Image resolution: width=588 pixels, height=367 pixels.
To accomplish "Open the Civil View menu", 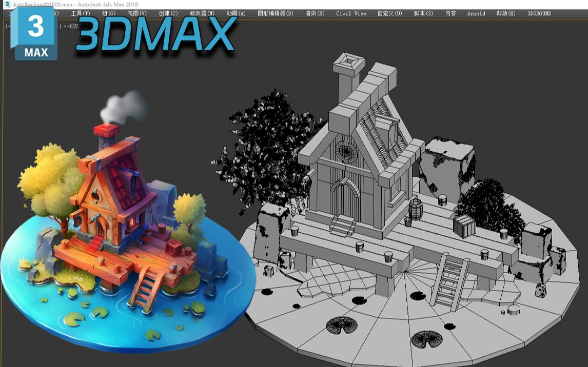I will coord(351,13).
